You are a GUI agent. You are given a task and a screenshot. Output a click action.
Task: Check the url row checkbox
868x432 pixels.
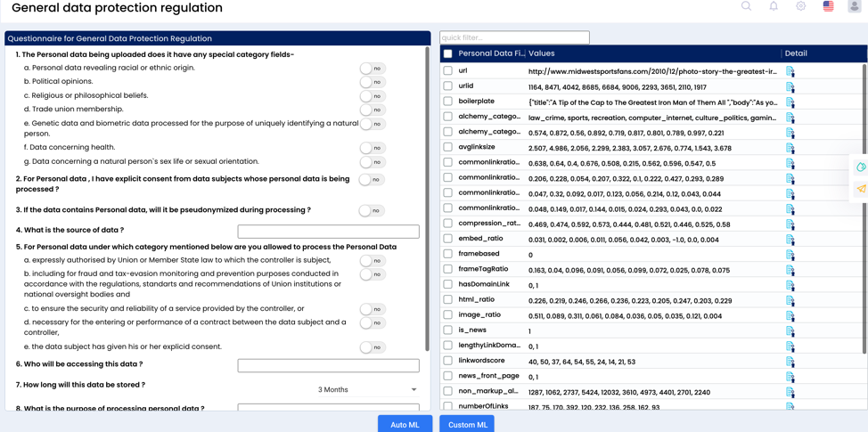point(448,71)
